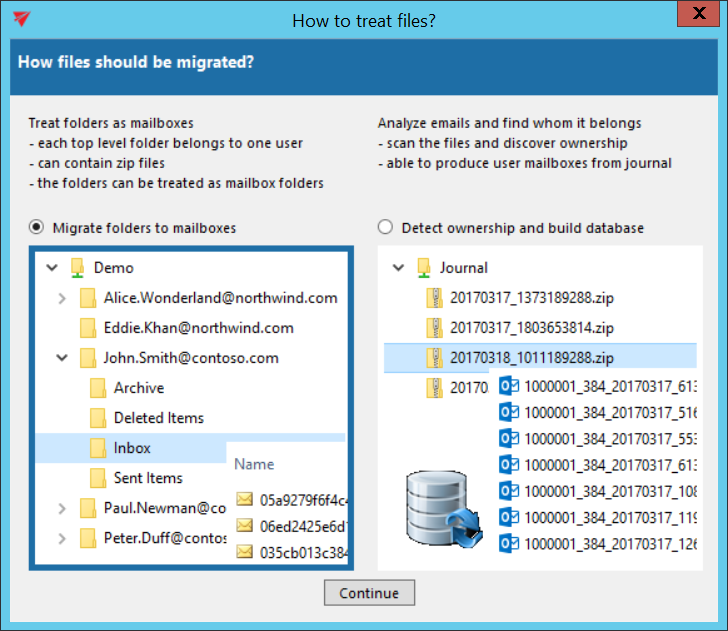728x631 pixels.
Task: Click the Name column header
Action: pyautogui.click(x=254, y=464)
